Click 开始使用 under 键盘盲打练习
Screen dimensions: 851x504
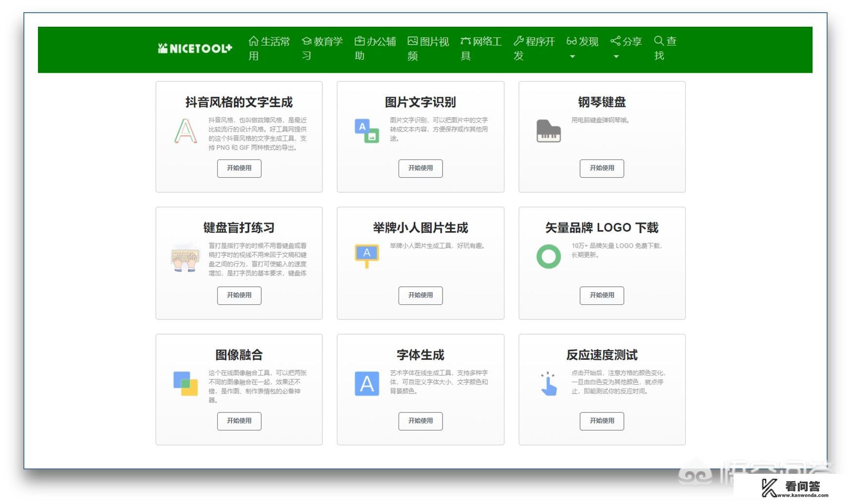coord(239,296)
